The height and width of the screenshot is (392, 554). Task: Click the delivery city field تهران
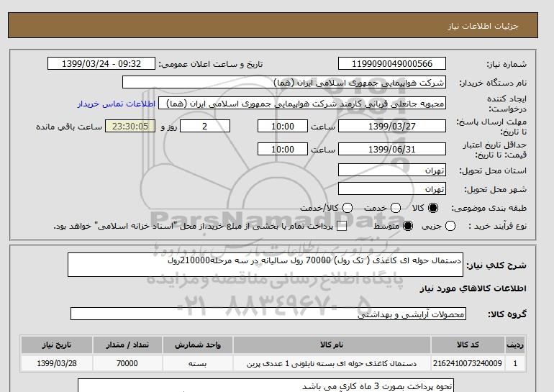[x=392, y=188]
